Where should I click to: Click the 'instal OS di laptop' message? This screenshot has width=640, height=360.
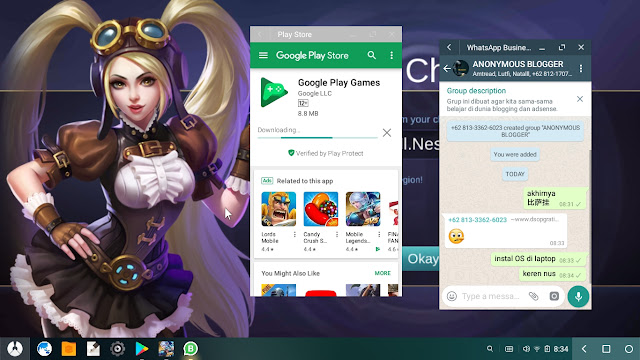coord(538,259)
